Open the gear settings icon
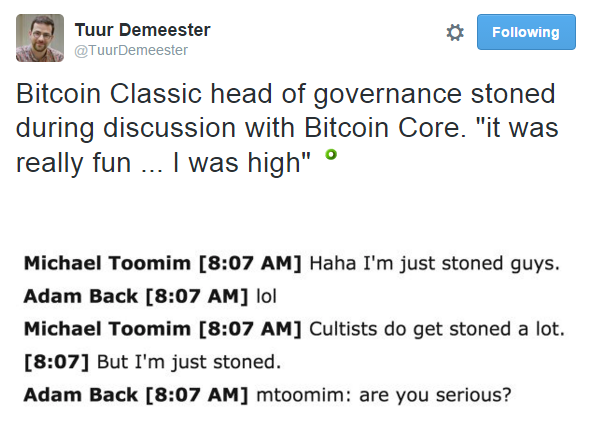Image resolution: width=601 pixels, height=433 pixels. click(x=455, y=32)
